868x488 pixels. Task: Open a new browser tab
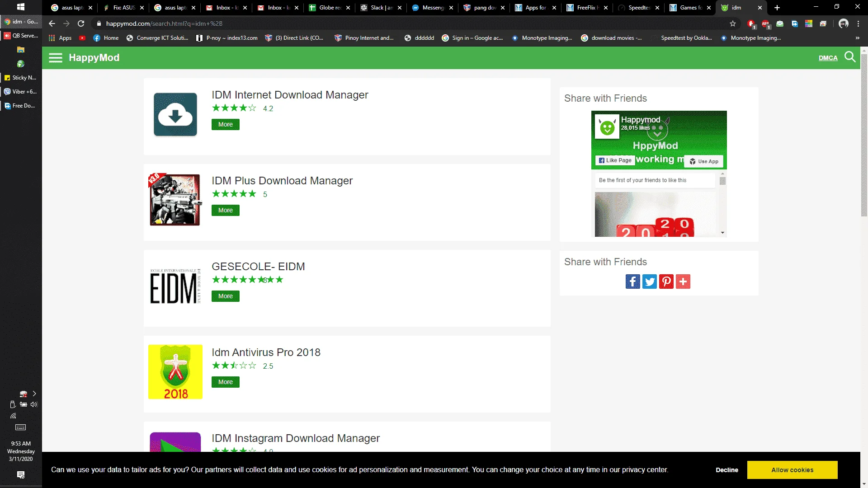(x=777, y=8)
